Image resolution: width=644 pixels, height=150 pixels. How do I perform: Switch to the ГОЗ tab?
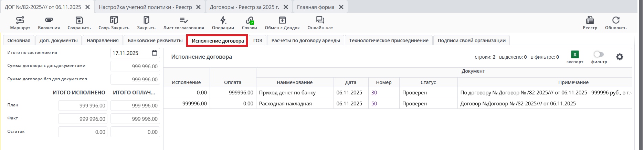(258, 41)
